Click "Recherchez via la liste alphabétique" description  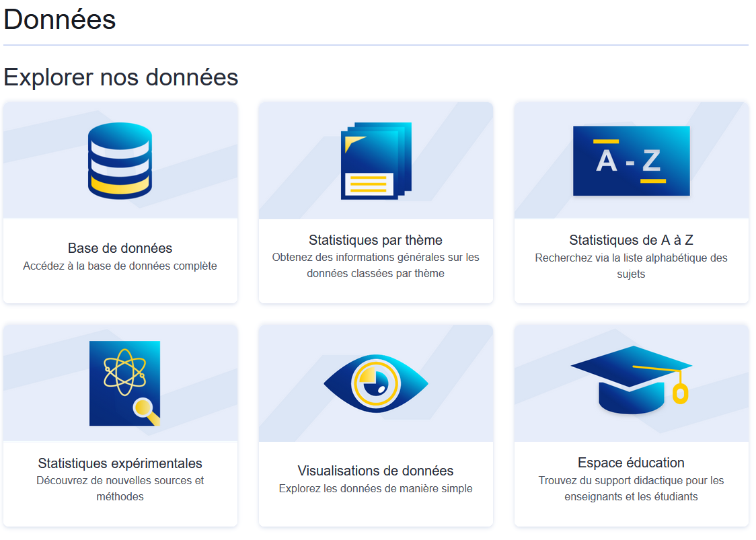click(631, 266)
